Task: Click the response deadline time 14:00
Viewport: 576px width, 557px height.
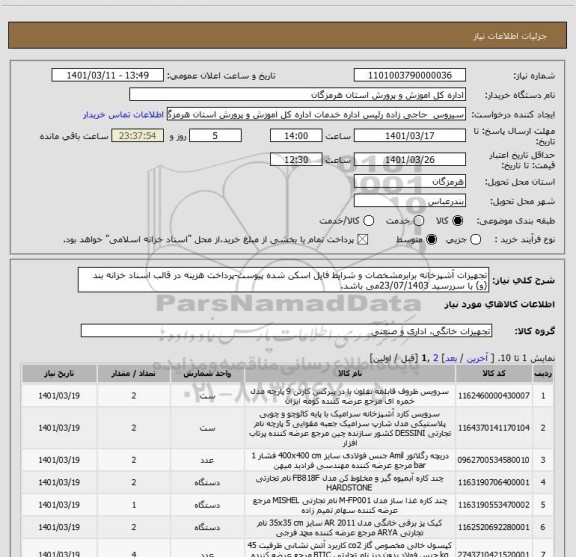Action: click(x=296, y=136)
